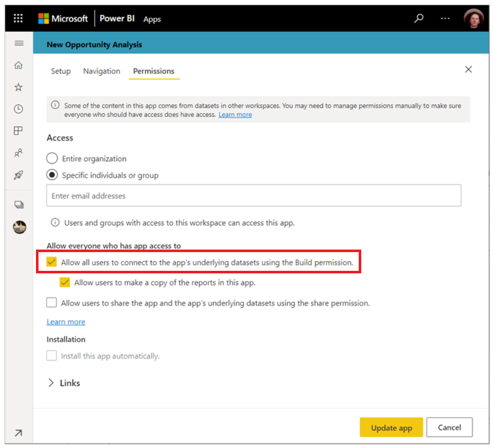Close the app settings pane
494x448 pixels.
point(469,69)
